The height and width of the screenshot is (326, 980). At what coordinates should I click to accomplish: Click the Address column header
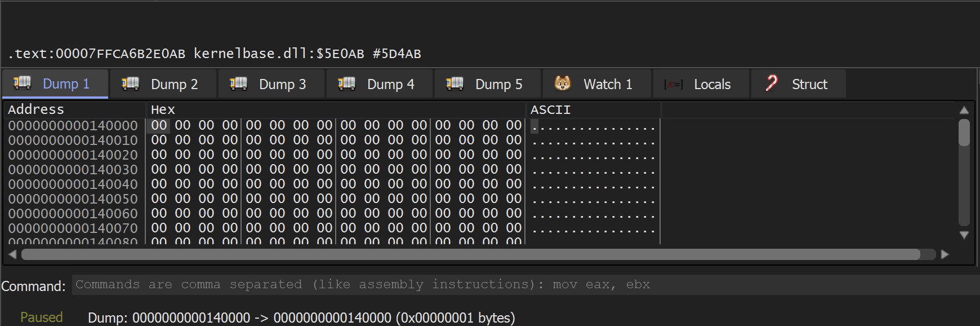[x=75, y=109]
